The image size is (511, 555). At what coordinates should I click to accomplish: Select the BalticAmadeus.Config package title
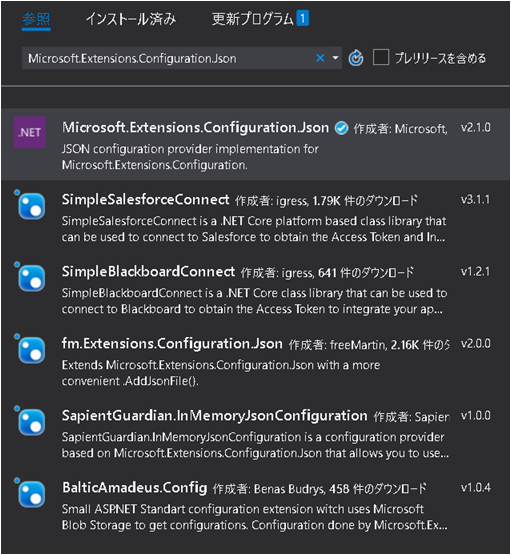(134, 488)
